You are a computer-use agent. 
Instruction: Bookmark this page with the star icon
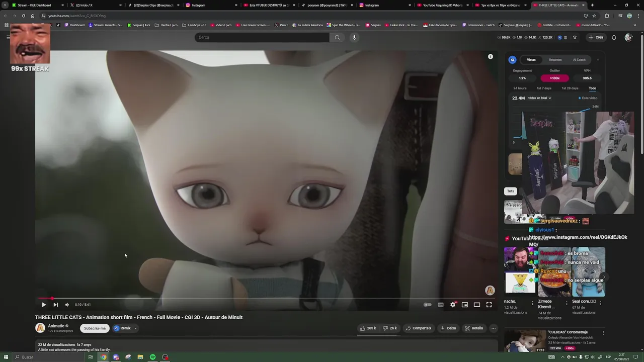click(594, 16)
